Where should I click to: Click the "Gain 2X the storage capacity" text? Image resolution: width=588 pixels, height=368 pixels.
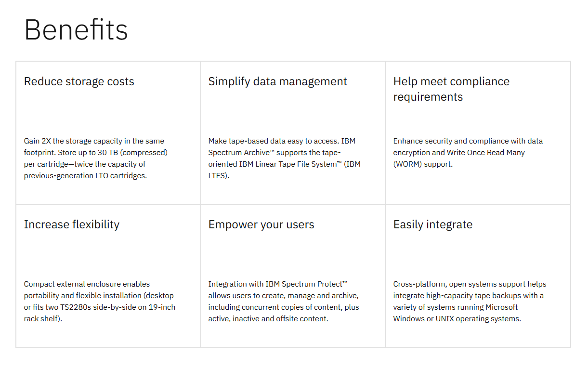pyautogui.click(x=72, y=141)
